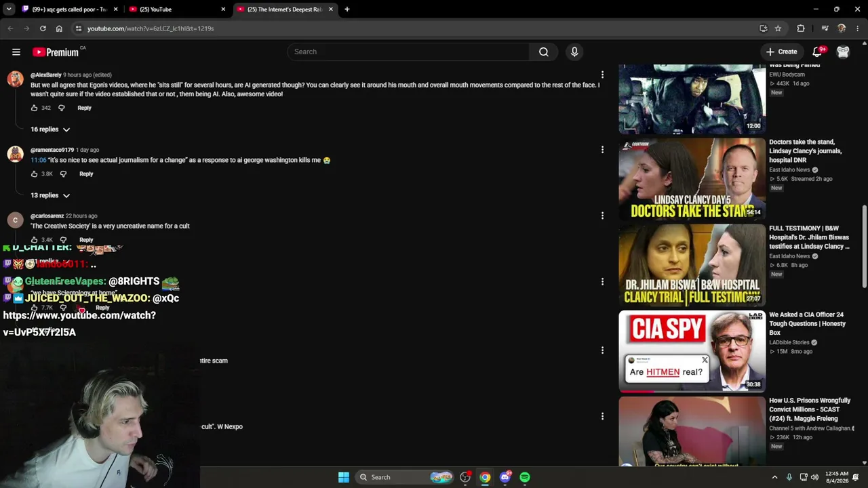Open options for @ramentaco9179's comment
The image size is (868, 488).
click(602, 150)
